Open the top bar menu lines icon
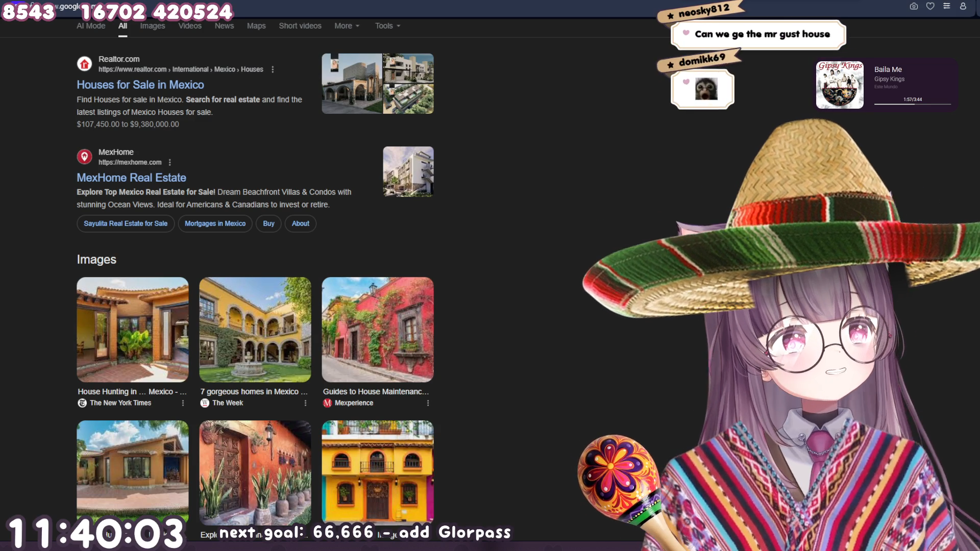 tap(946, 6)
